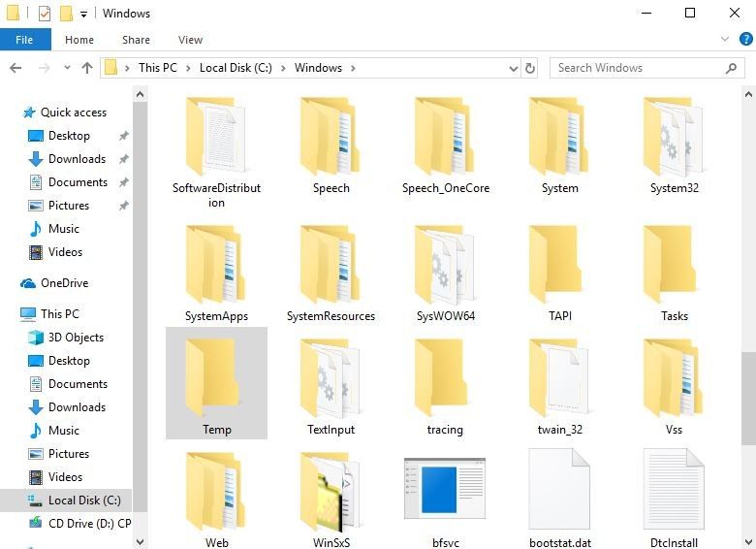Expand the address bar history dropdown
The width and height of the screenshot is (756, 549).
coord(514,68)
